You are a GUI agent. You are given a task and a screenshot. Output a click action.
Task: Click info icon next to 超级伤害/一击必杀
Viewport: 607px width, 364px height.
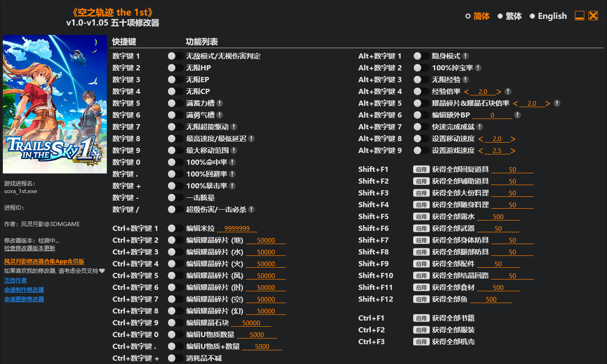point(251,210)
